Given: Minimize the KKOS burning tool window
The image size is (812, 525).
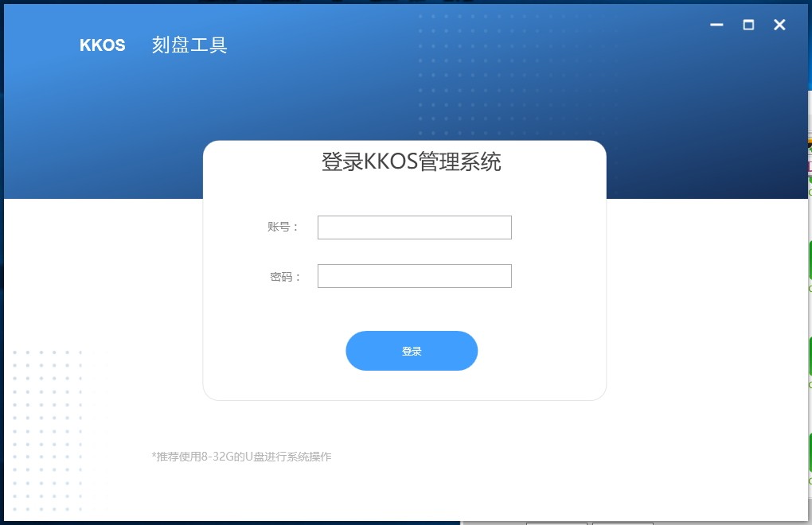Looking at the screenshot, I should pyautogui.click(x=716, y=25).
